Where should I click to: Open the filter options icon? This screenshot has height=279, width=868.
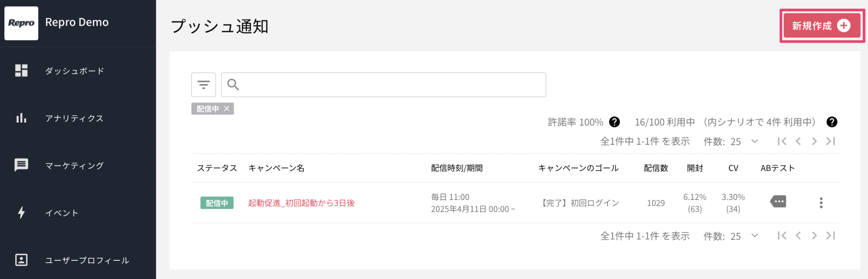tap(203, 85)
